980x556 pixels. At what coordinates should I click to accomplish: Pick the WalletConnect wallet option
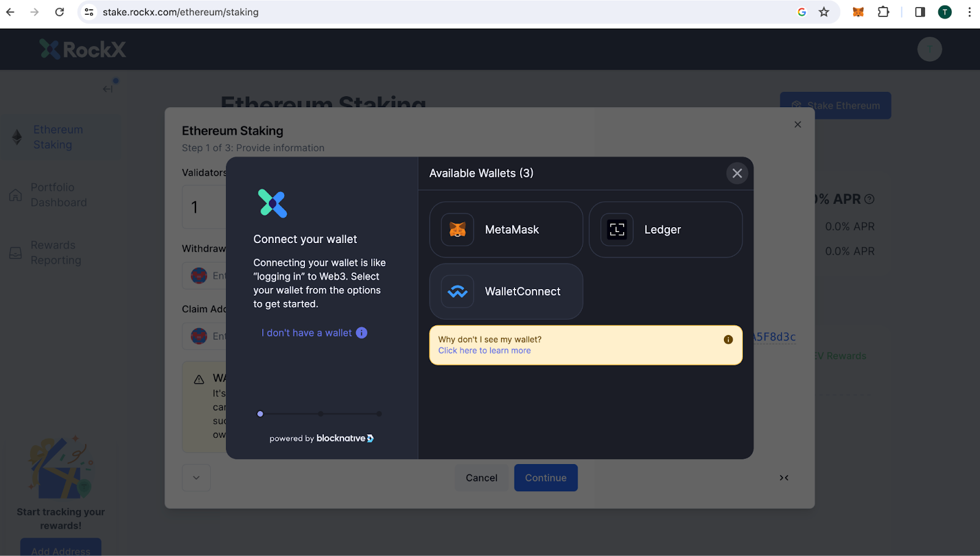click(505, 291)
